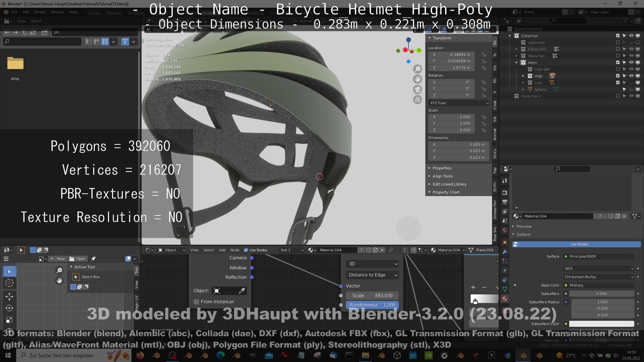Open the GGX distribution dropdown

599,268
